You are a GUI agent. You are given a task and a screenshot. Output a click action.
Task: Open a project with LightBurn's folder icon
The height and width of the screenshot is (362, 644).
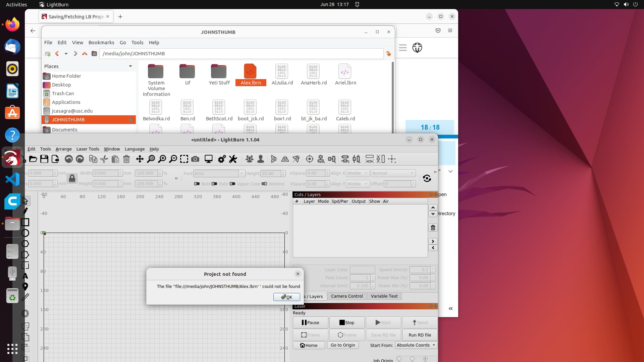(33, 159)
